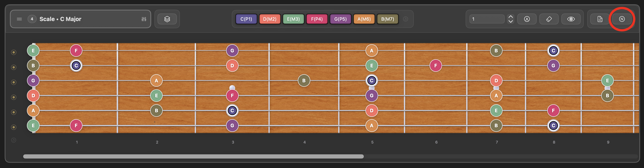The image size is (644, 168).
Task: Increase the value with stepper up arrow
Action: click(511, 16)
